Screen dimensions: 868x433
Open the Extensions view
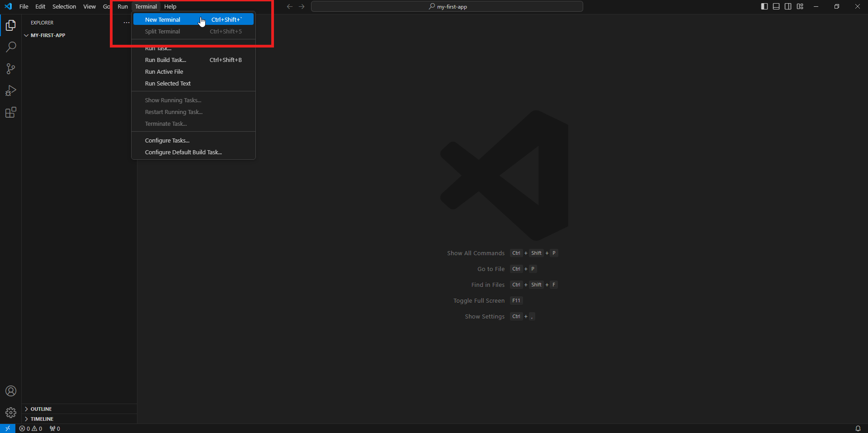click(11, 112)
